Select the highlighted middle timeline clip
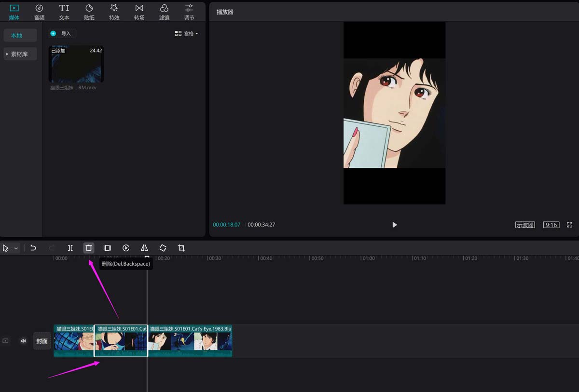 (121, 341)
